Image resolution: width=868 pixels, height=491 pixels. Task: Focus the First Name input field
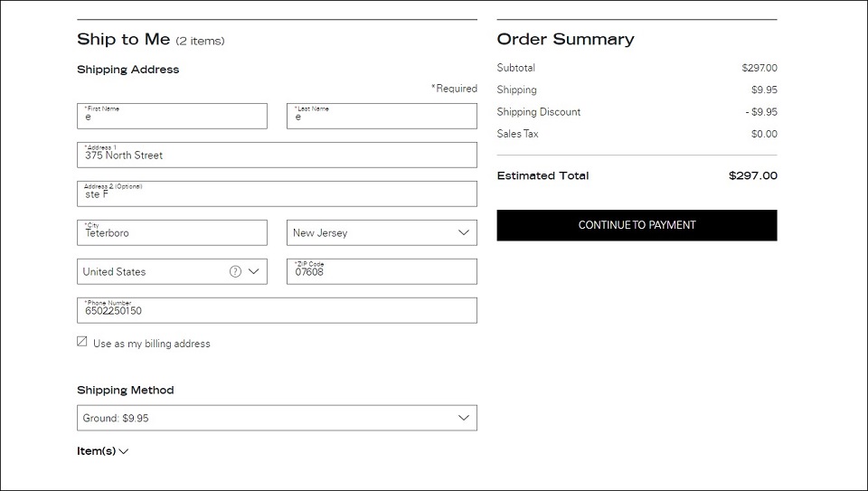coord(172,117)
